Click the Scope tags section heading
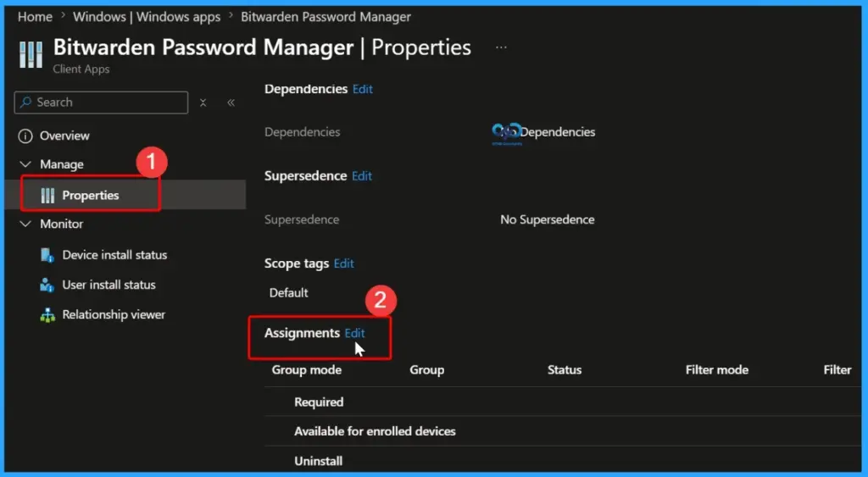 297,263
